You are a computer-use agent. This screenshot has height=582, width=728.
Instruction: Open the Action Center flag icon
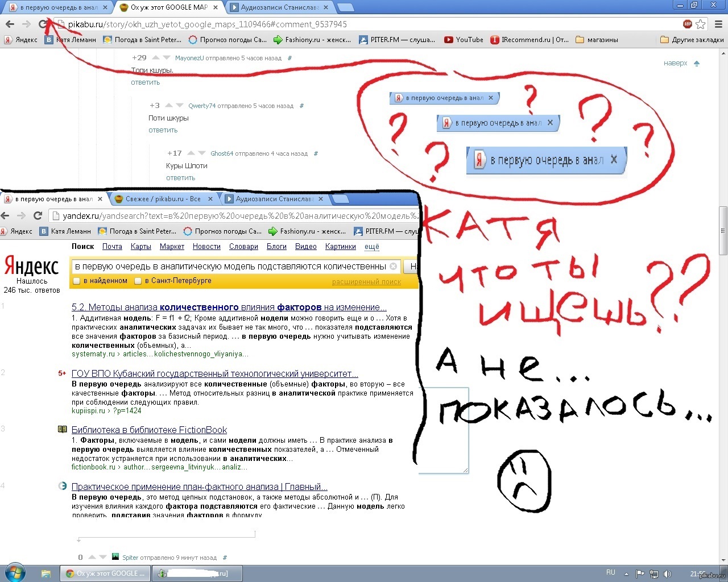(640, 573)
